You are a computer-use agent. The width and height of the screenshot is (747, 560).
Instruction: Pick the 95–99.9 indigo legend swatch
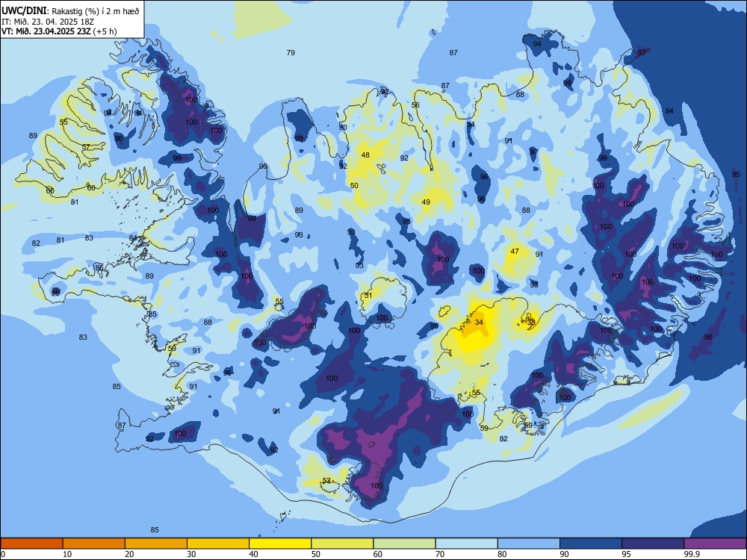653,544
